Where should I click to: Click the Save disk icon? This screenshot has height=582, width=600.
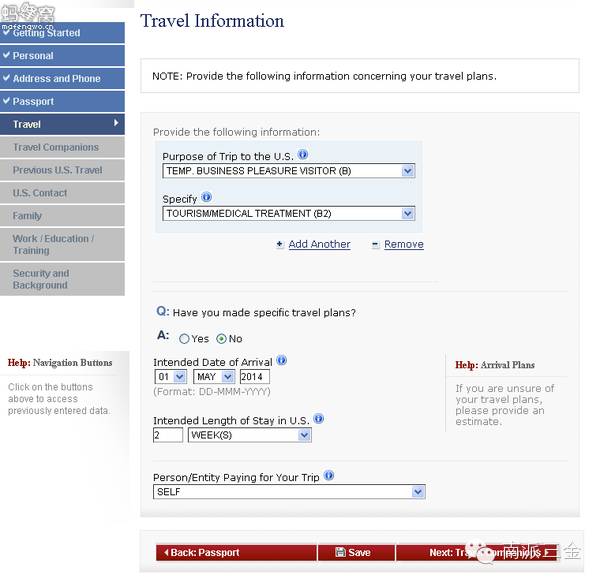tap(340, 552)
